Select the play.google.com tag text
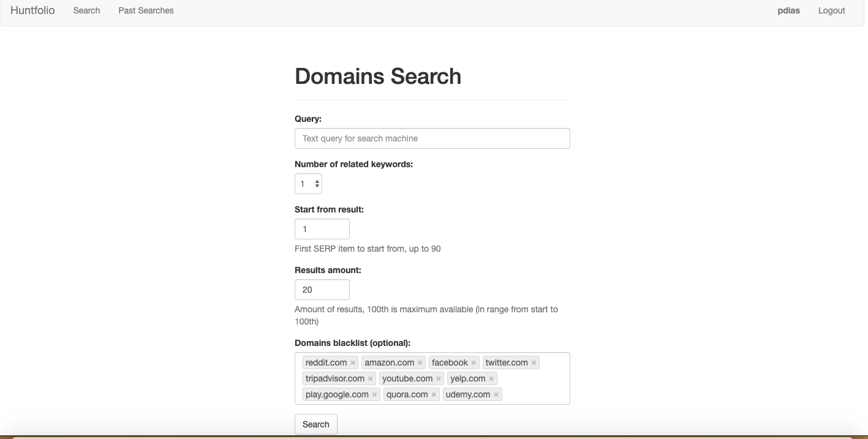Viewport: 868px width, 439px height. [337, 394]
